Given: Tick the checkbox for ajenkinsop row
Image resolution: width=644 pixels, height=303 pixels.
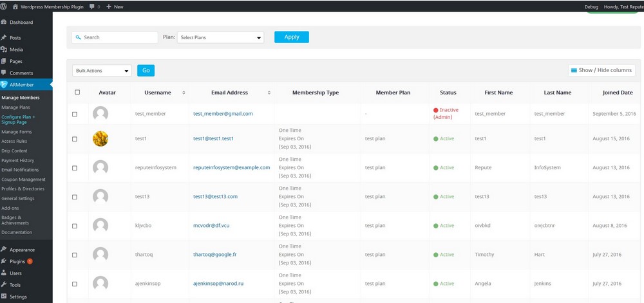Looking at the screenshot, I should pos(74,284).
